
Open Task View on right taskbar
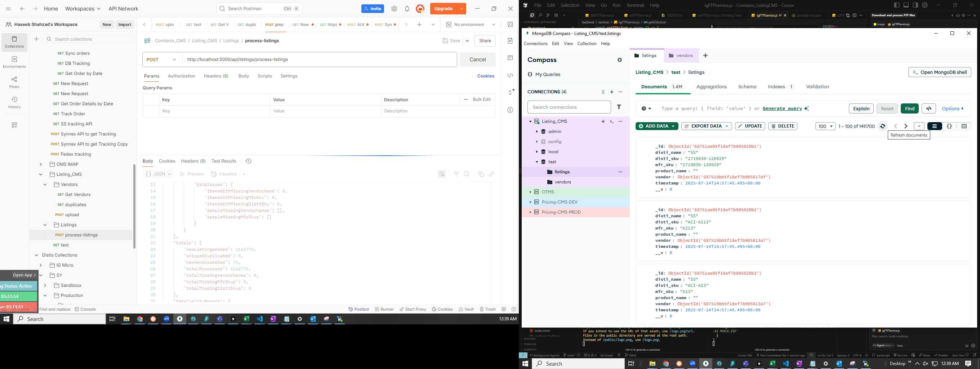coord(631,364)
